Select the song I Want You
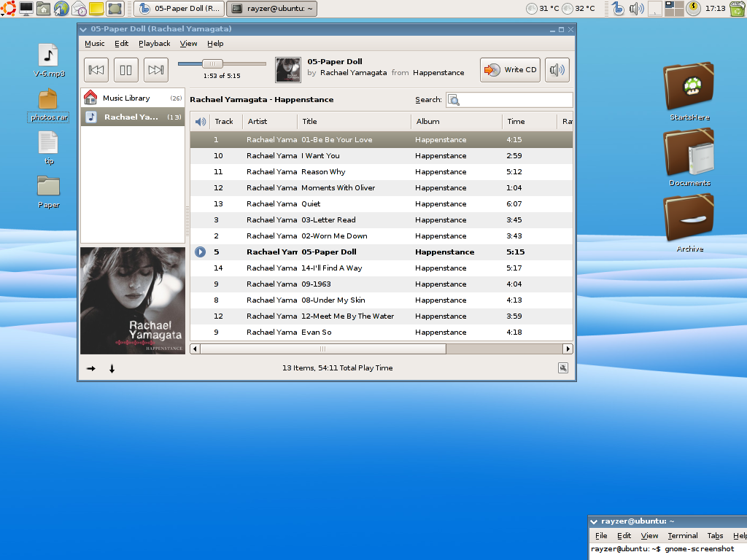The width and height of the screenshot is (747, 560). point(381,156)
